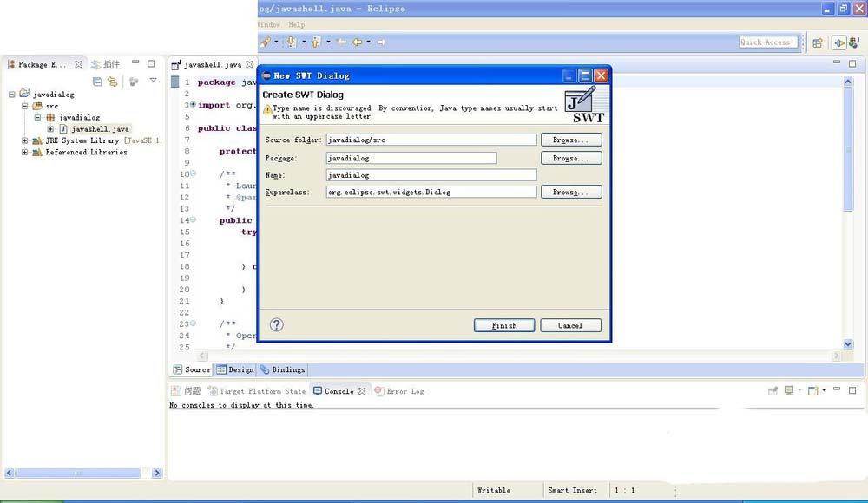Click the Collapse All icon in Package Explorer
868x503 pixels.
(97, 80)
